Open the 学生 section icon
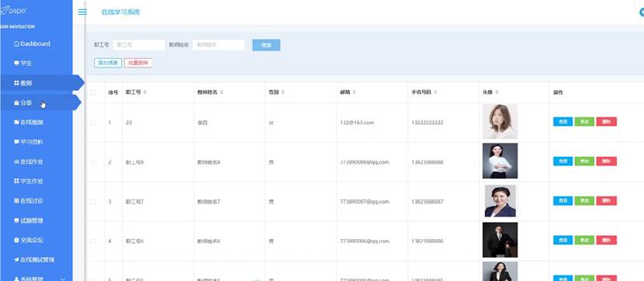Viewport: 644px width, 281px height. tap(16, 64)
